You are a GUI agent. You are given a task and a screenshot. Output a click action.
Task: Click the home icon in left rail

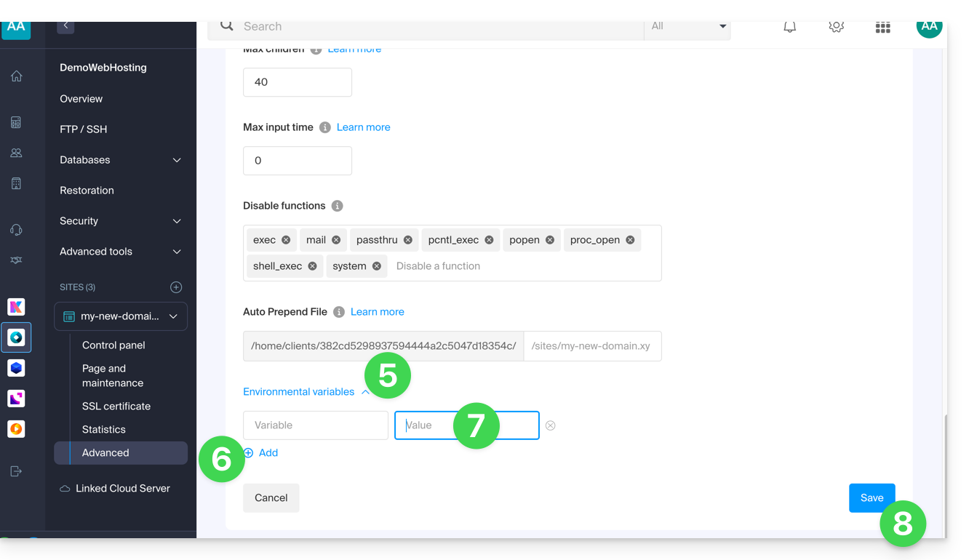[16, 76]
